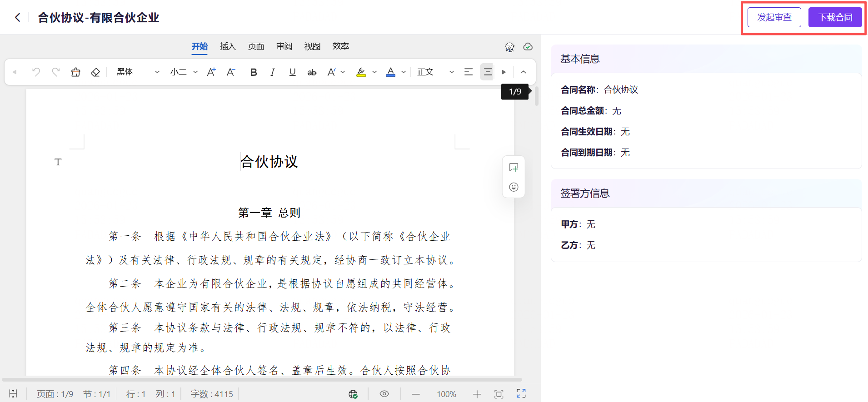
Task: Click the 发起审查 button
Action: click(774, 17)
